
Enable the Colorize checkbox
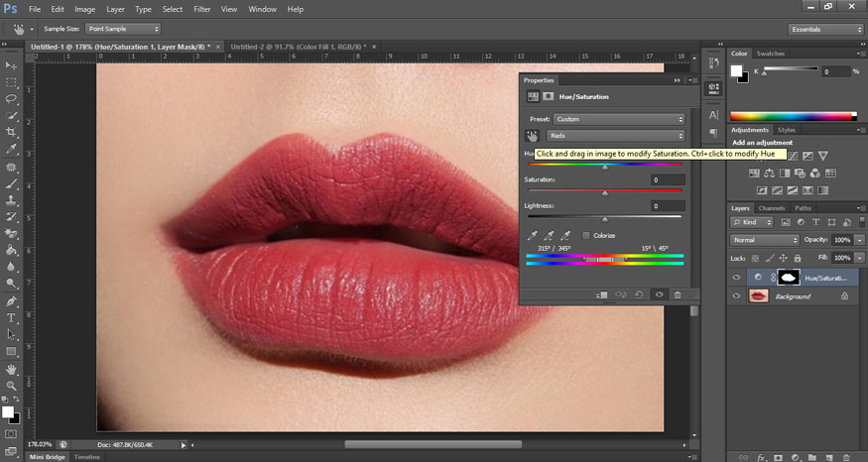coord(586,235)
